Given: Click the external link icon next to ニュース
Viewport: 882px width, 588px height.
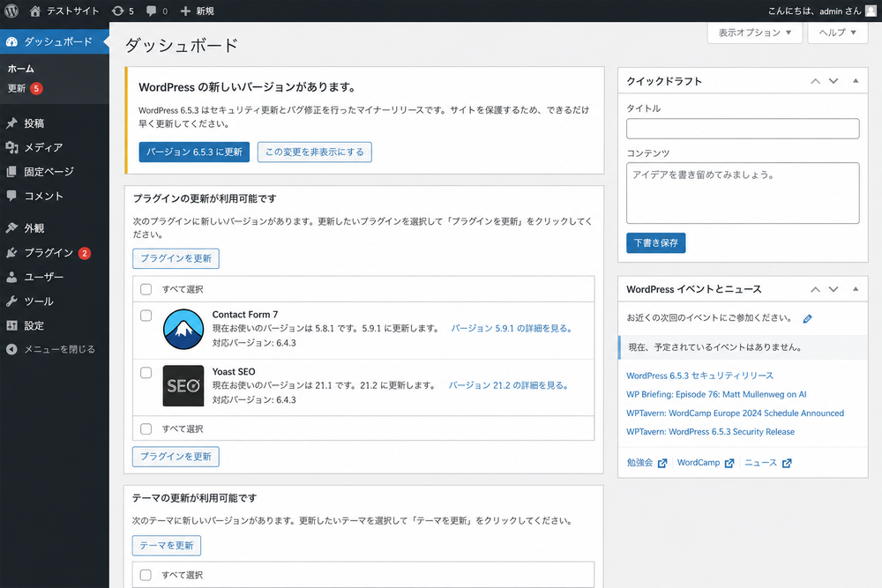Looking at the screenshot, I should pyautogui.click(x=787, y=463).
